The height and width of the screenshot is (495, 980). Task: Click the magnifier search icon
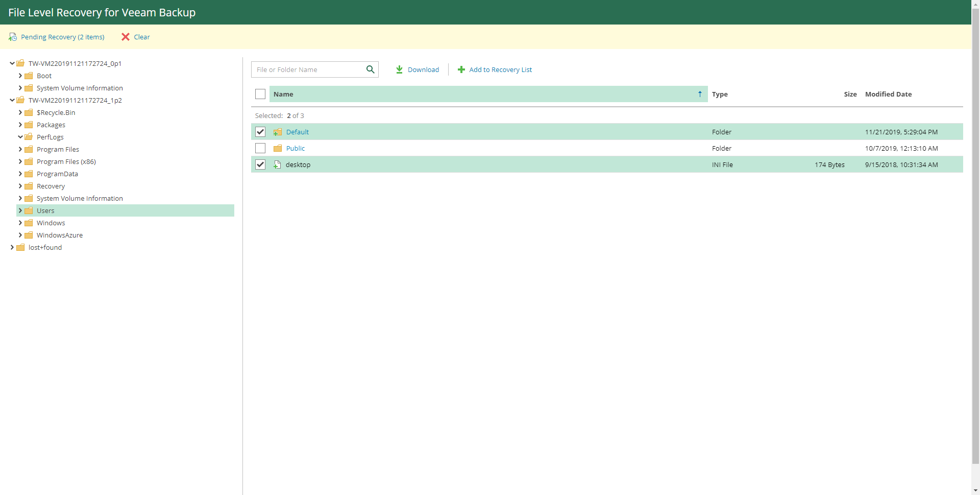[x=371, y=69]
